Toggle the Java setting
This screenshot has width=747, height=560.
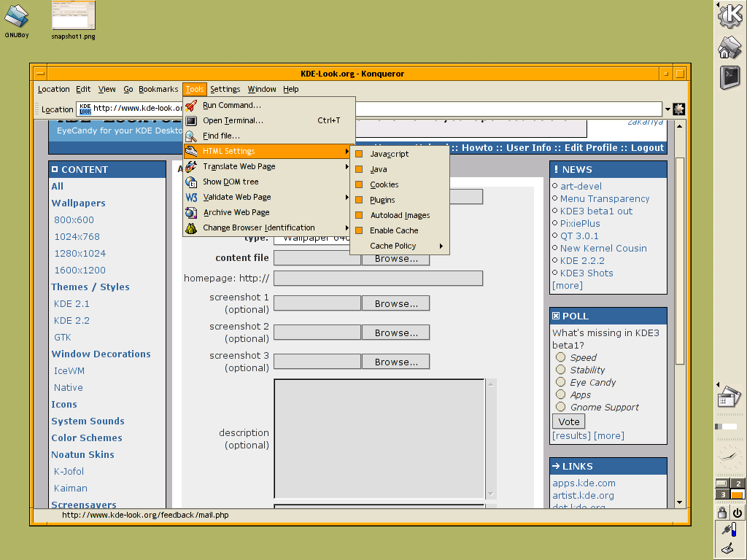(359, 169)
